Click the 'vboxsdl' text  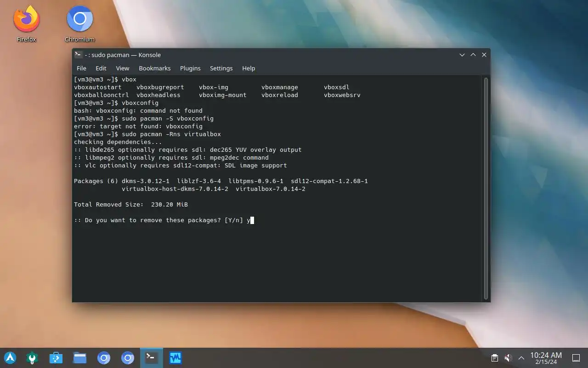click(337, 87)
